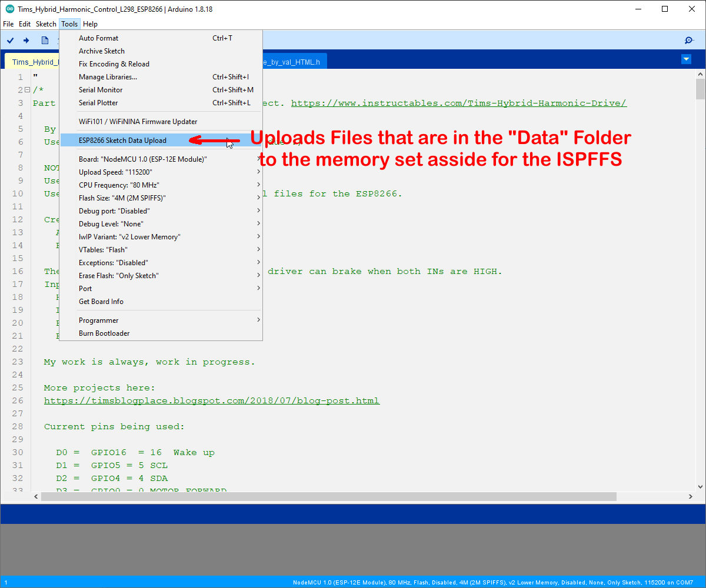Click the Verify checkmark toolbar icon
The height and width of the screenshot is (588, 706).
coord(10,40)
